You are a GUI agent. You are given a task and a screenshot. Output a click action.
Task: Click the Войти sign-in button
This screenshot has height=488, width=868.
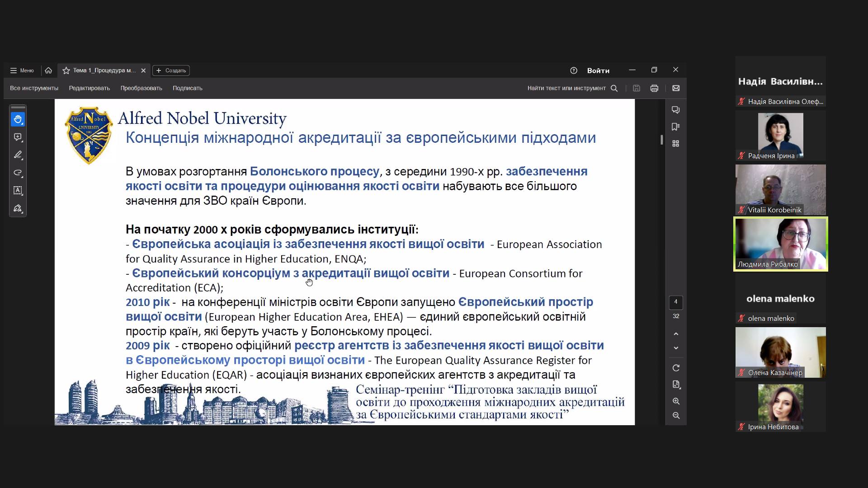click(598, 70)
